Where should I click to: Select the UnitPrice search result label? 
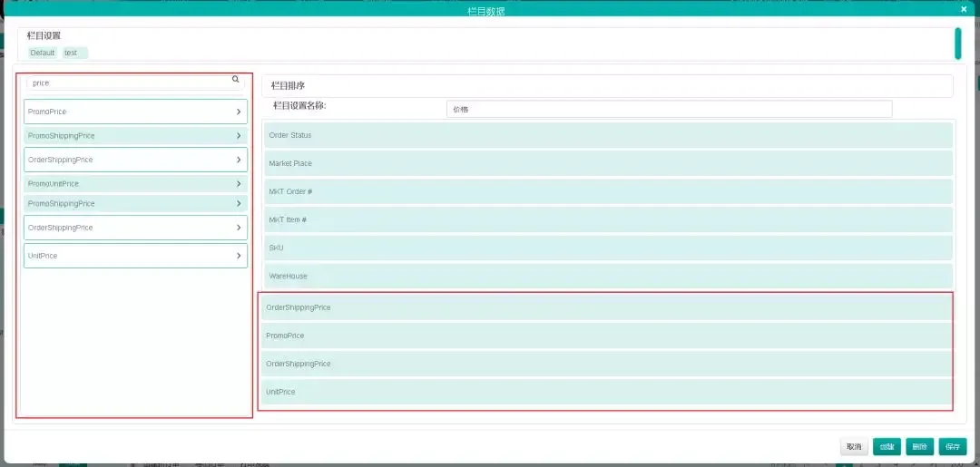coord(43,256)
